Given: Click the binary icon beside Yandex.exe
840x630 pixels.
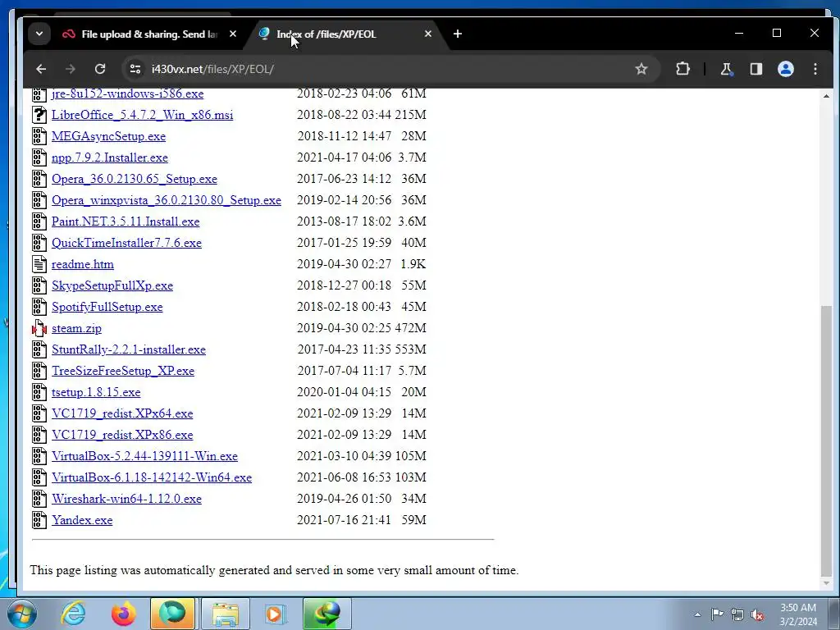Looking at the screenshot, I should tap(39, 520).
